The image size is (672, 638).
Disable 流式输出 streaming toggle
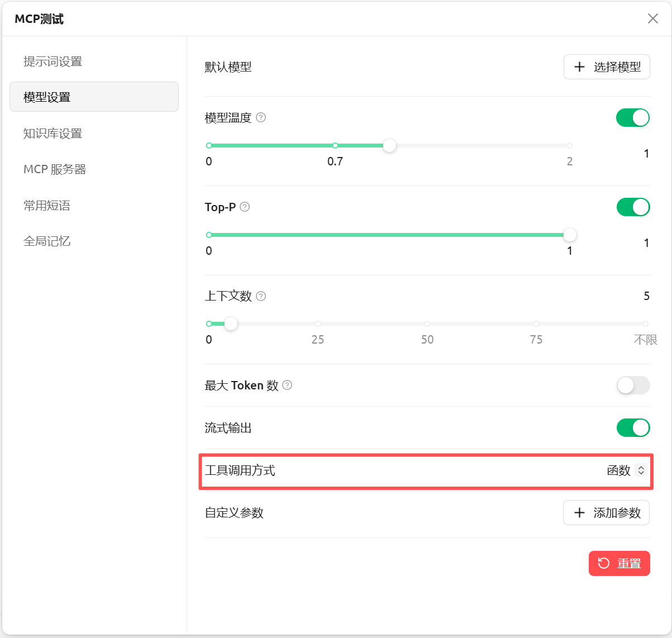point(632,428)
